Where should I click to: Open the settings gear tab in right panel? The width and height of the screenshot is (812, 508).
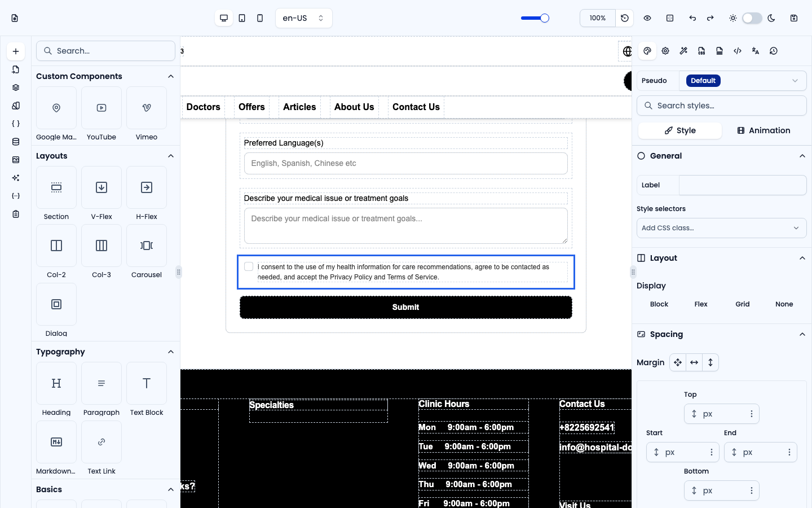[x=665, y=51]
